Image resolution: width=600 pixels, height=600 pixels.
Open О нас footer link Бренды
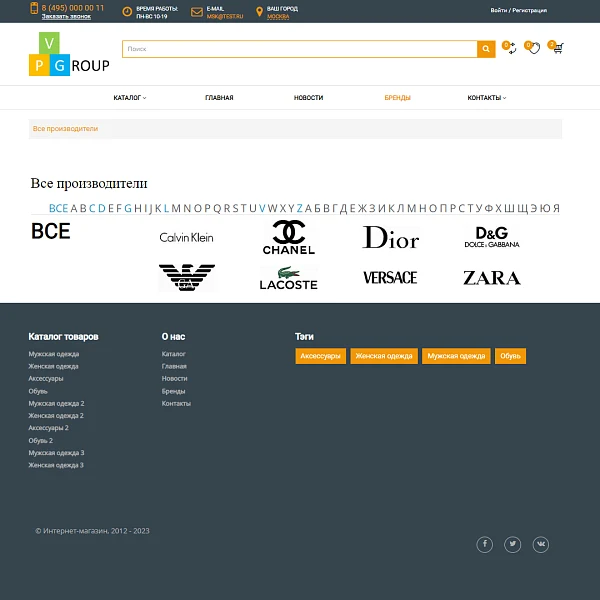(x=173, y=391)
